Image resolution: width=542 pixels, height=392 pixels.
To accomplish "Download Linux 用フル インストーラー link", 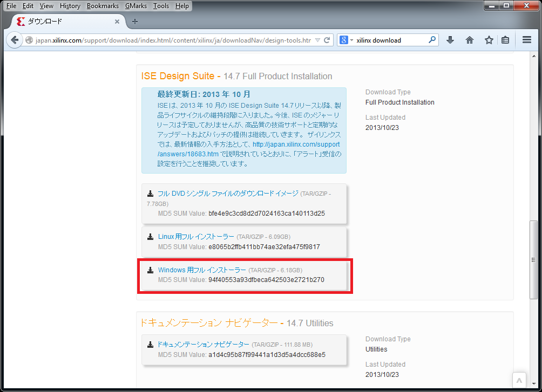I will pyautogui.click(x=196, y=237).
